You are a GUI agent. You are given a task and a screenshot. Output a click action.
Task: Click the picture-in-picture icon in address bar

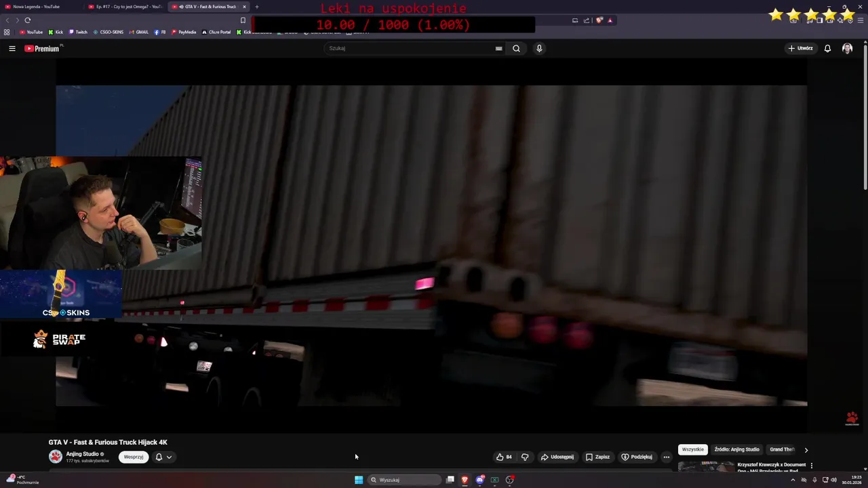575,20
